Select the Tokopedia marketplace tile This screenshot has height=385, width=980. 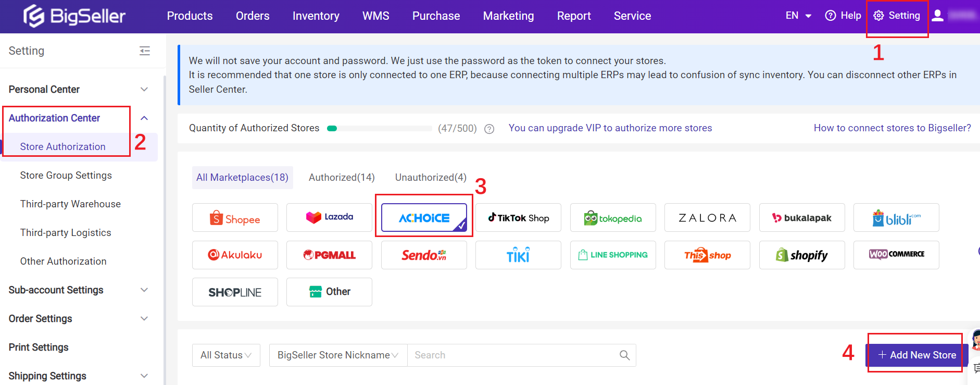(613, 218)
